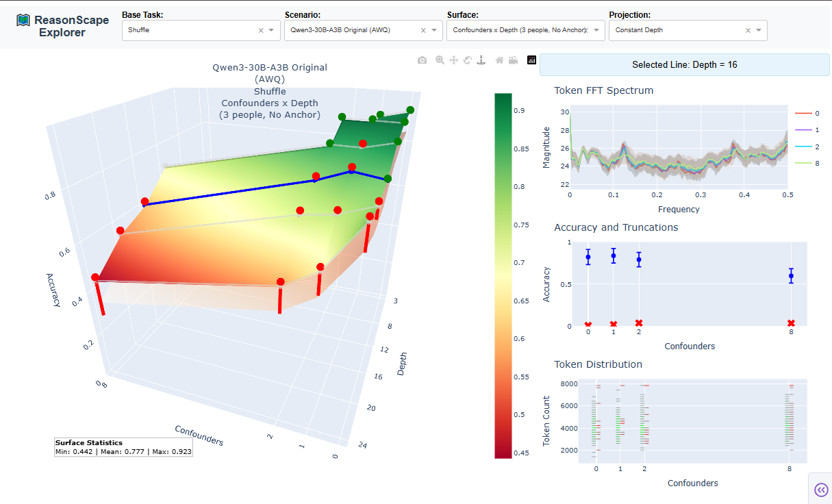Click the Plotly logo icon in modebar
The width and height of the screenshot is (832, 504).
tap(531, 60)
